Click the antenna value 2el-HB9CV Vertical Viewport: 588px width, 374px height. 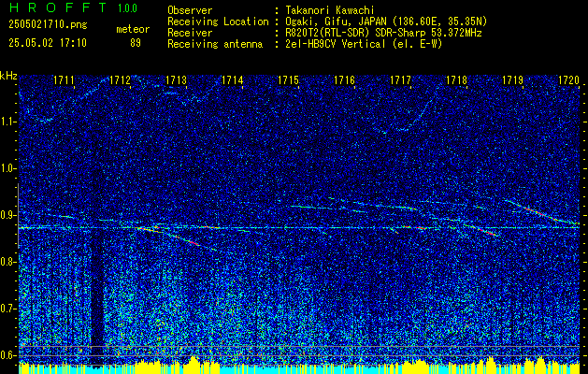[336, 44]
